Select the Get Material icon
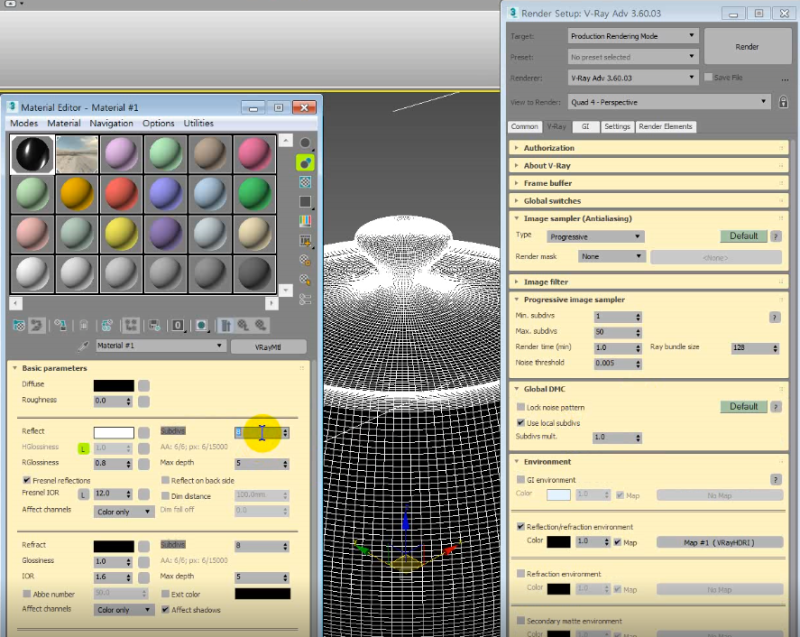The width and height of the screenshot is (800, 637). point(17,327)
